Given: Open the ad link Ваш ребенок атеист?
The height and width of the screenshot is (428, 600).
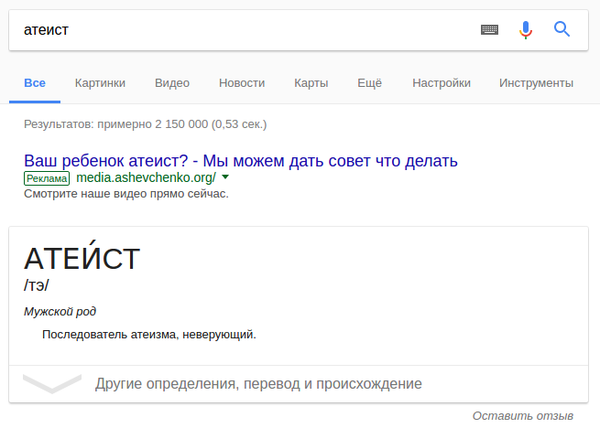Looking at the screenshot, I should (241, 161).
